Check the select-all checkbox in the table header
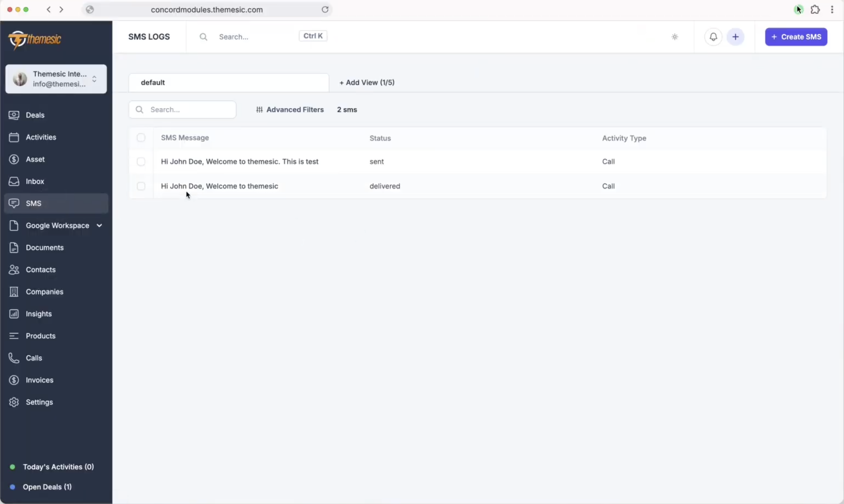Screen dimensions: 844x504 coord(141,137)
